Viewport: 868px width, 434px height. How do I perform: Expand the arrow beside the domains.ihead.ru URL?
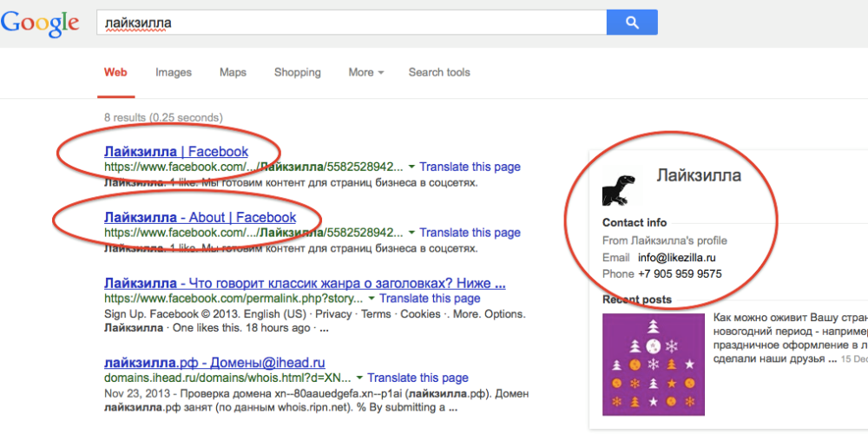(x=359, y=378)
